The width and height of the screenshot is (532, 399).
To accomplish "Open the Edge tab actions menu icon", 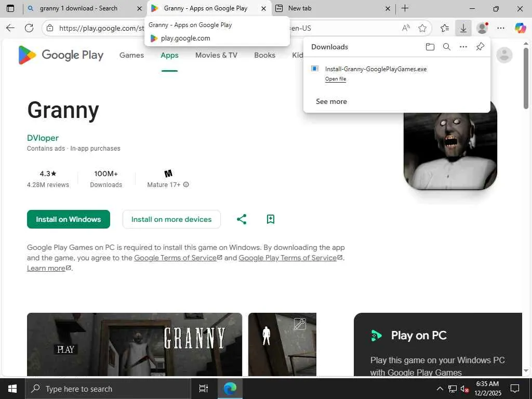I will click(x=10, y=8).
